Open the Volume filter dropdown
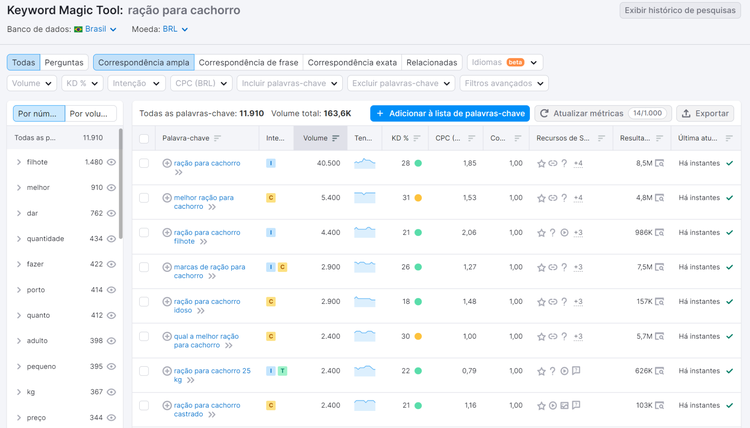 tap(32, 83)
